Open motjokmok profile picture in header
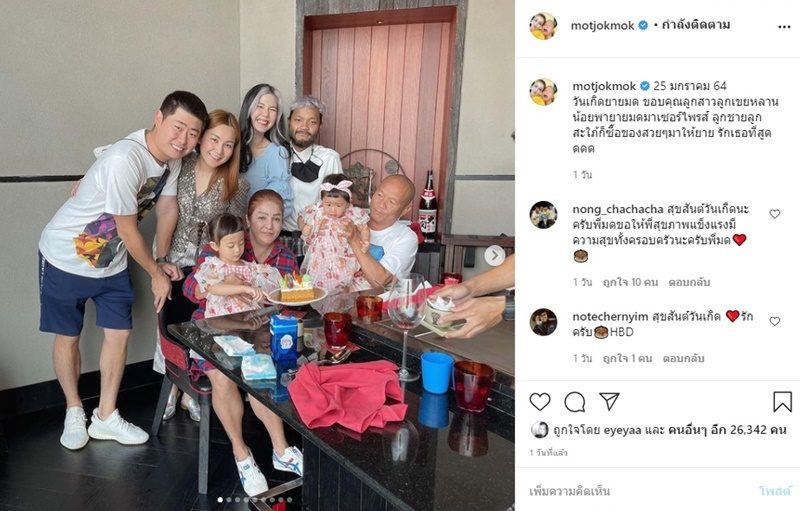The height and width of the screenshot is (511, 800). [x=543, y=25]
